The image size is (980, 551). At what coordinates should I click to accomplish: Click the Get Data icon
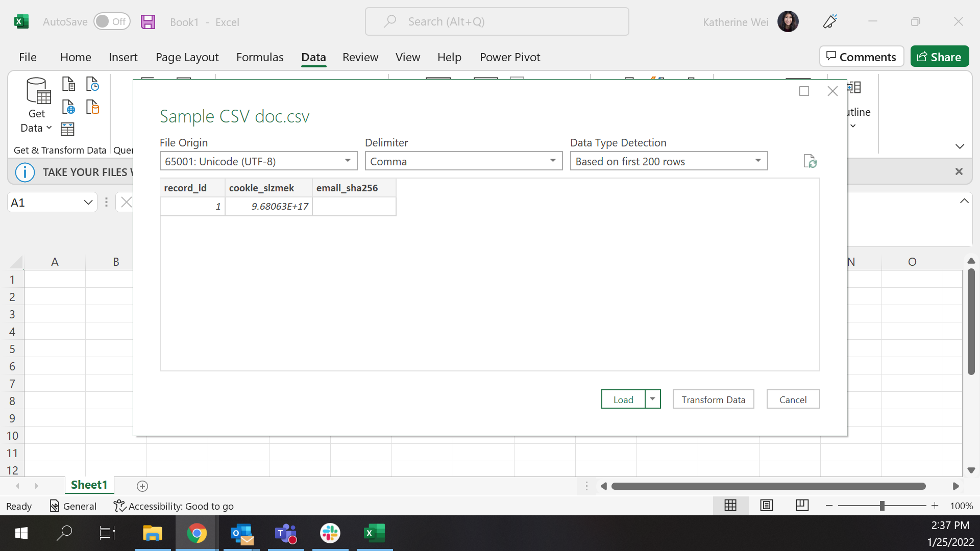tap(37, 105)
